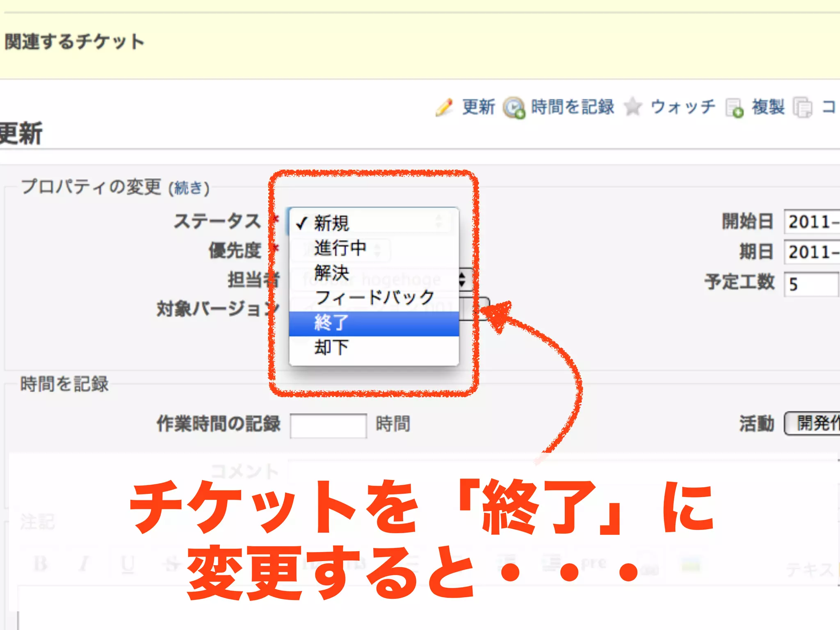Click the clock log time icon
Viewport: 840px width, 630px height.
pyautogui.click(x=514, y=108)
